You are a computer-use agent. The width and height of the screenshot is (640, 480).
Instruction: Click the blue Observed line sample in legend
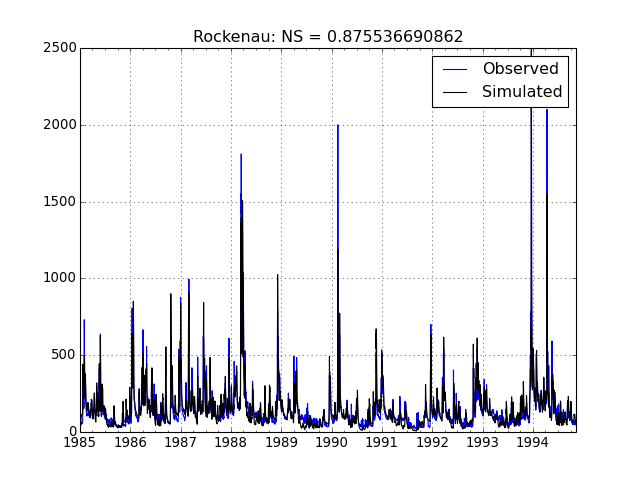(455, 69)
